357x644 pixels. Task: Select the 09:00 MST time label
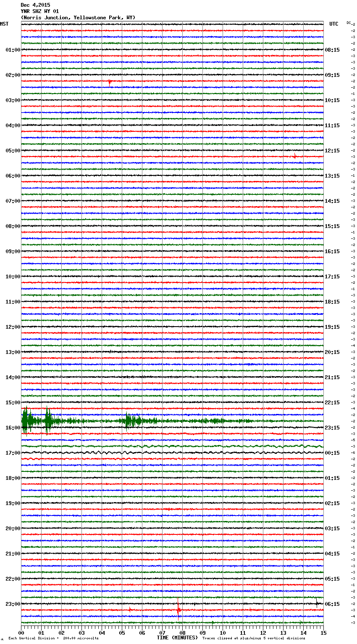click(13, 251)
